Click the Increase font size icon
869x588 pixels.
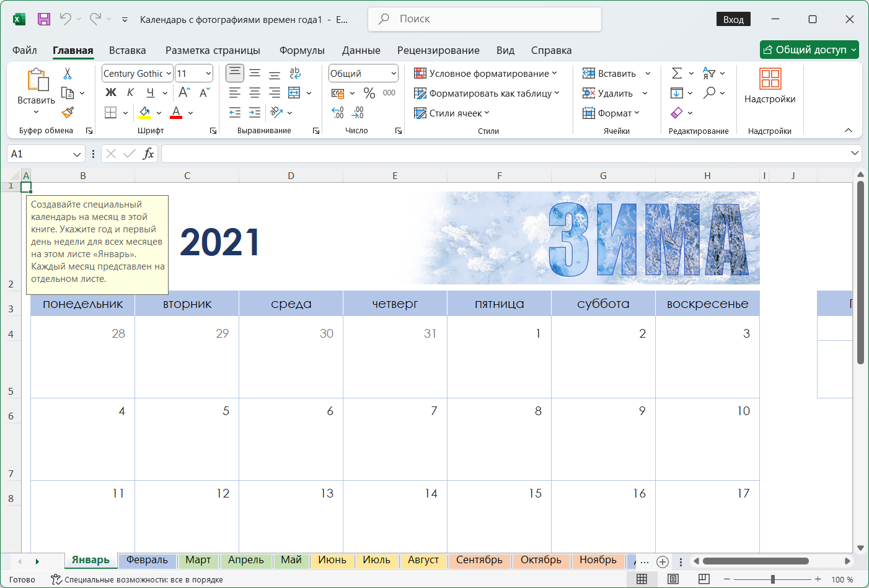coord(184,92)
